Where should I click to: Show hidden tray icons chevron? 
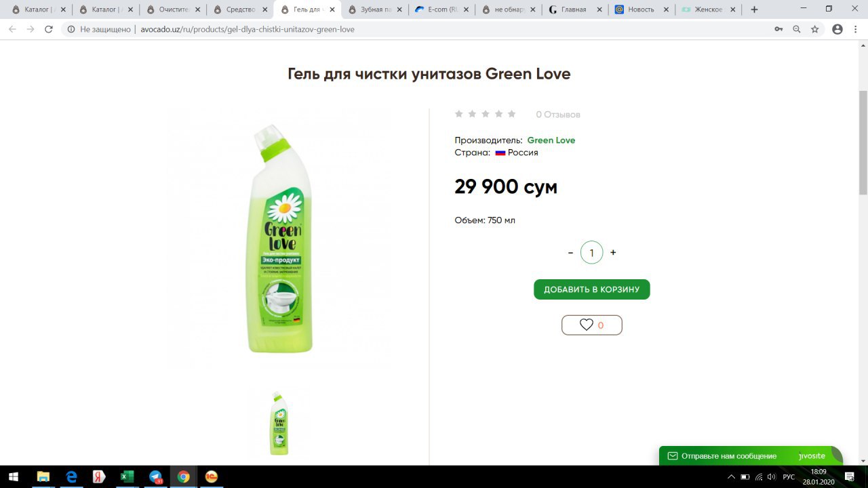click(x=731, y=476)
